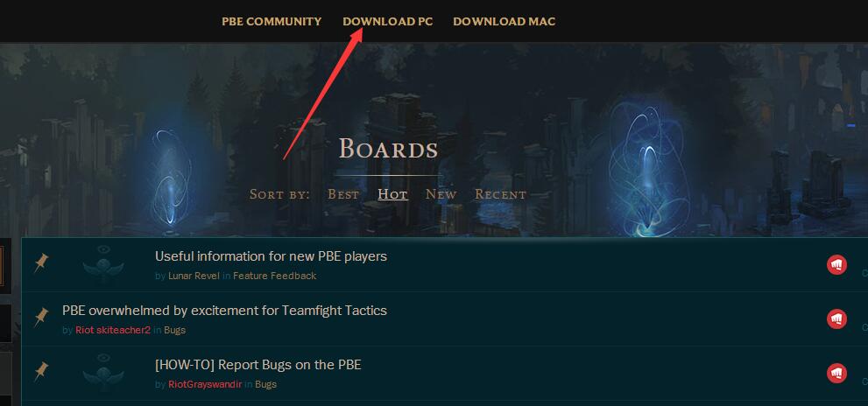This screenshot has height=406, width=868.
Task: Select Download Mac in the top navigation
Action: (504, 22)
